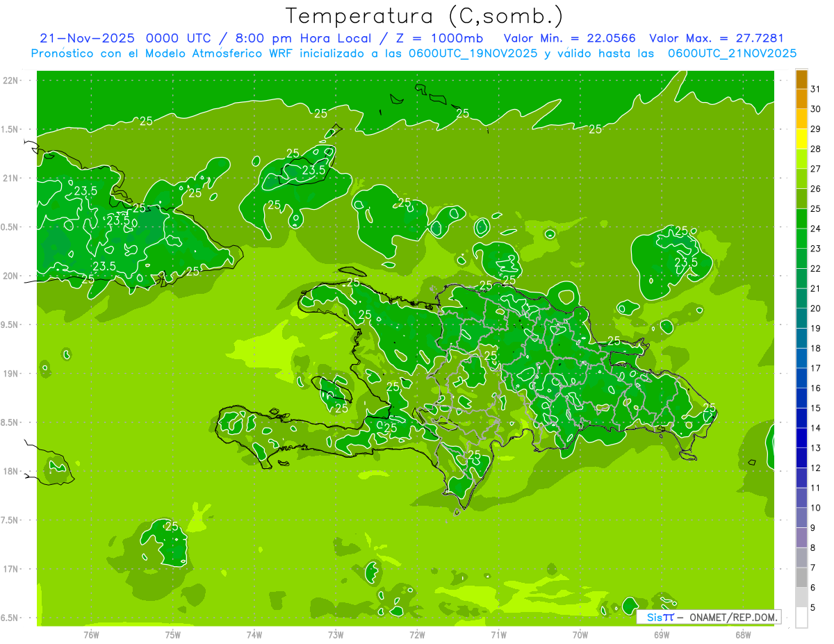Click the "26" color scale value
834x644 pixels.
pos(816,189)
